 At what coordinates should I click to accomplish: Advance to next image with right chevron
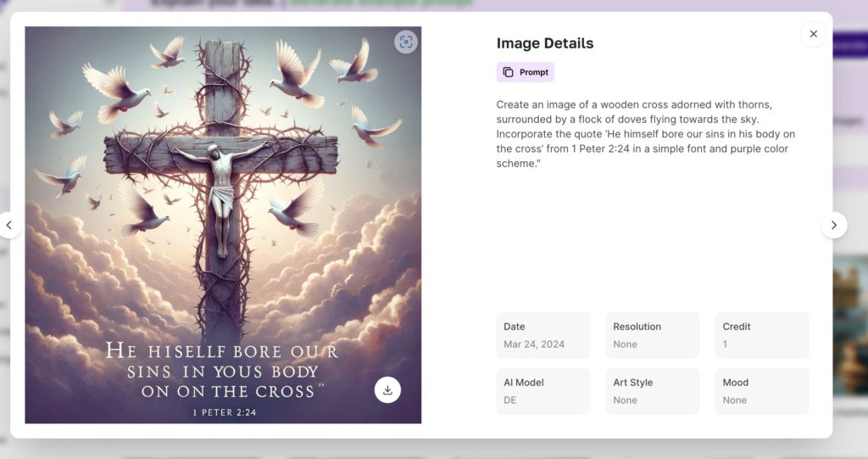(833, 225)
